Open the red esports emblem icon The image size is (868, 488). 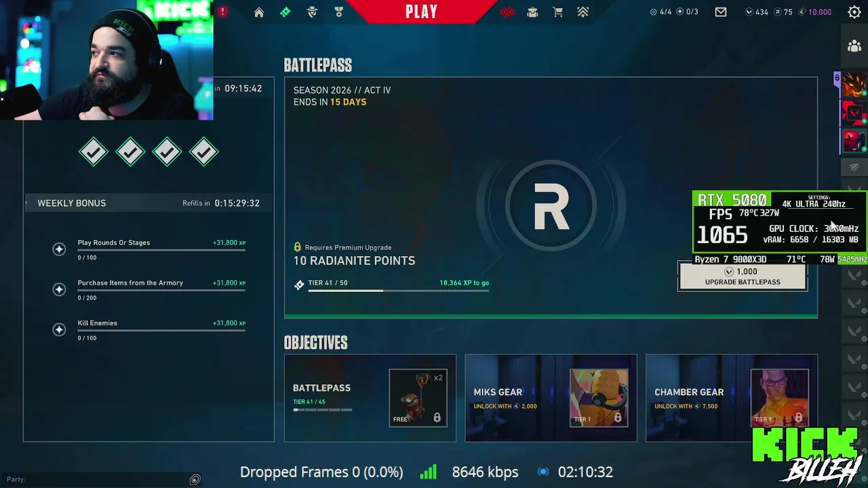507,12
